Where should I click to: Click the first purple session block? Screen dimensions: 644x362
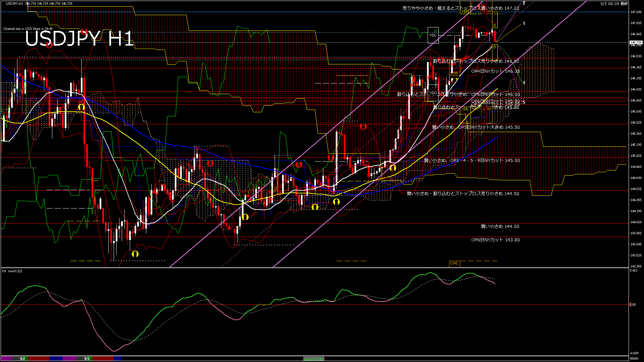(x=6, y=359)
